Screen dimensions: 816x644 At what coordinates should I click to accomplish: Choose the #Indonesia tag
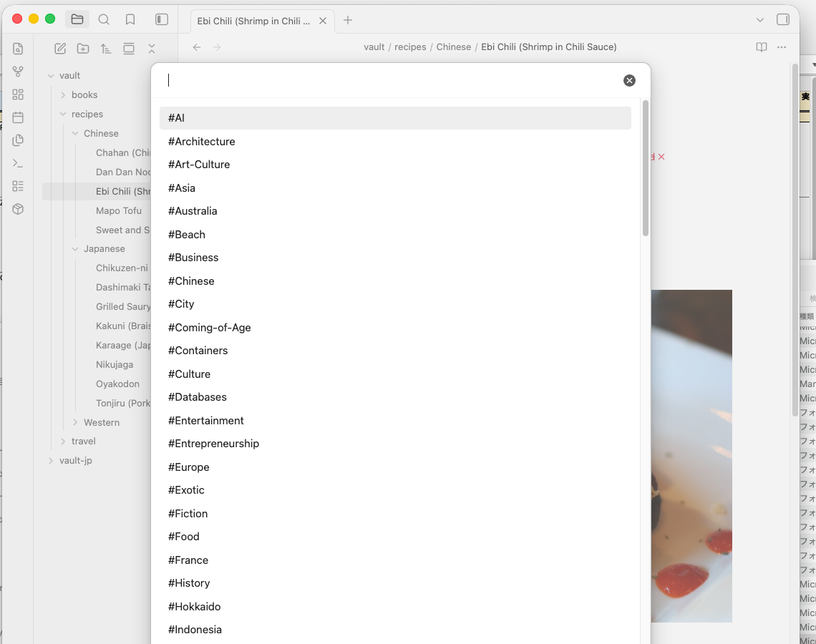(395, 630)
